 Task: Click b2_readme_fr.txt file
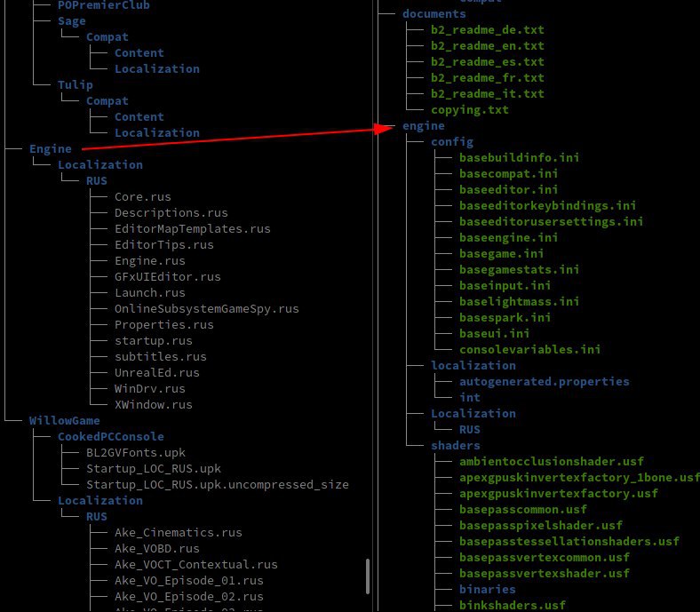(x=488, y=78)
